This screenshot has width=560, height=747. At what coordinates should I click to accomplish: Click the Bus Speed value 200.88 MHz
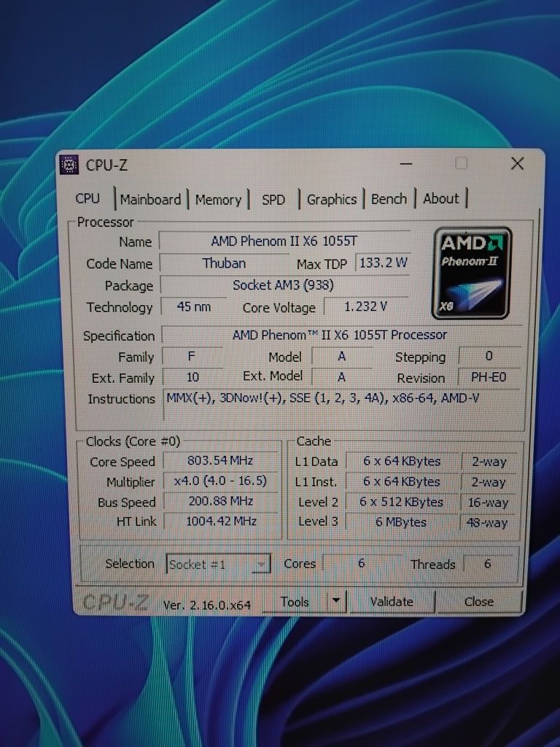(220, 501)
